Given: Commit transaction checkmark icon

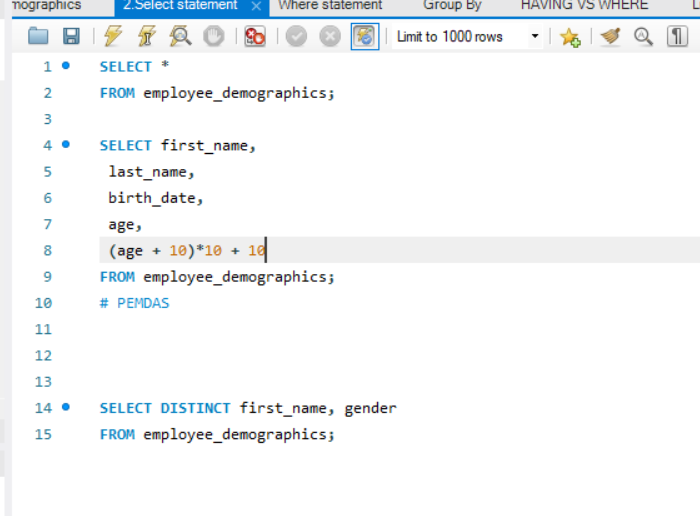Looking at the screenshot, I should [296, 36].
